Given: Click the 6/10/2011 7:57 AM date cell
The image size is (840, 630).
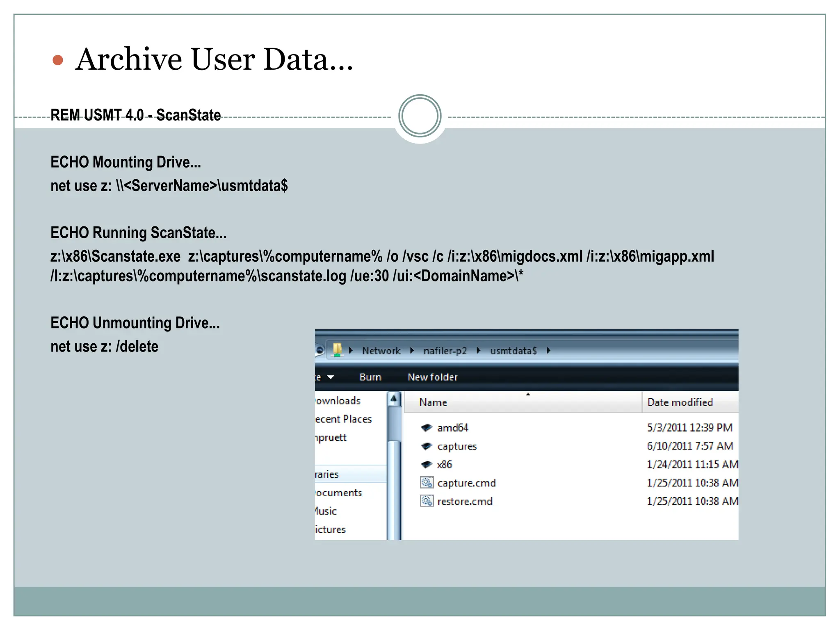Looking at the screenshot, I should (690, 446).
